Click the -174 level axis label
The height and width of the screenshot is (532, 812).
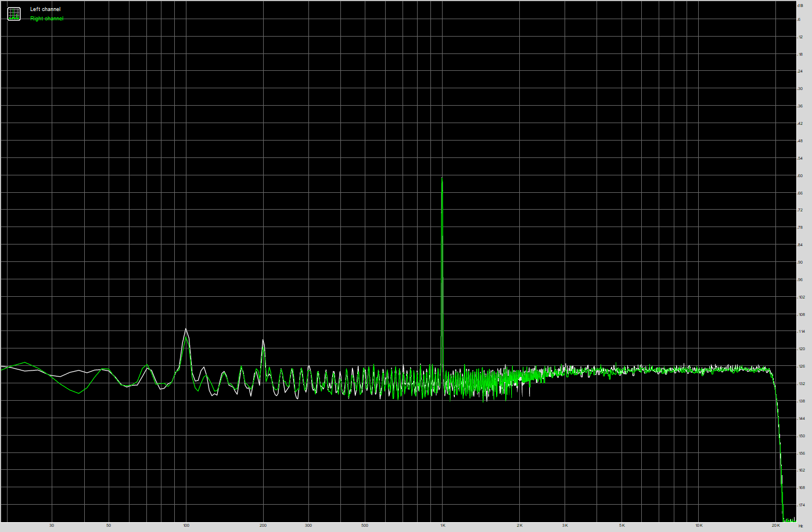pos(801,505)
